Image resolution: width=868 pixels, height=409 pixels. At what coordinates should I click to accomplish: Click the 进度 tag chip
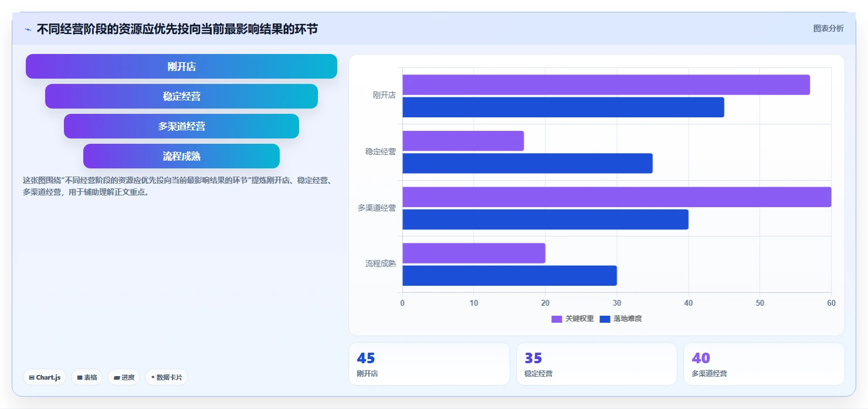(x=124, y=377)
